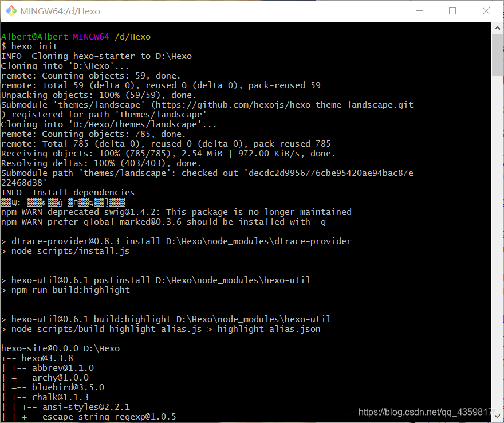Click the purple MINGW64 prompt text
The image size is (504, 423).
(91, 37)
